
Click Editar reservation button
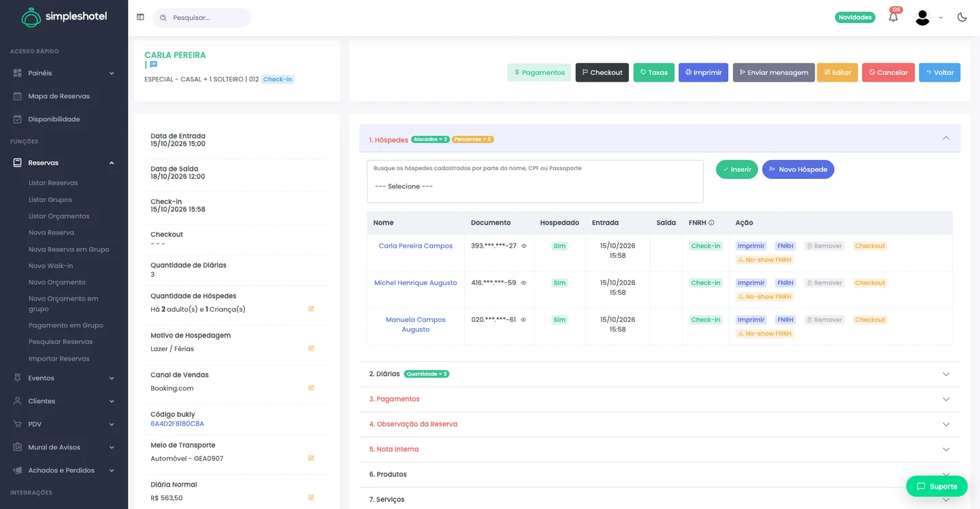[x=837, y=73]
